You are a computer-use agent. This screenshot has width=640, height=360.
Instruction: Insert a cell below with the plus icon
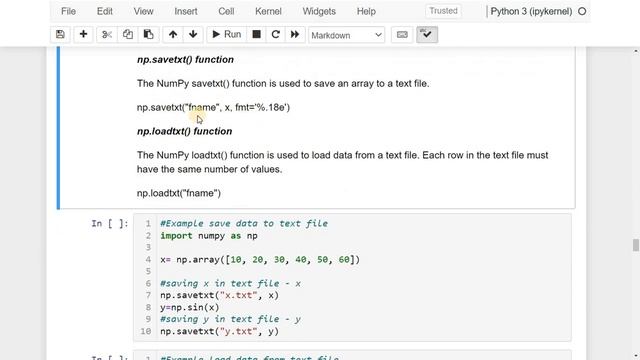coord(83,35)
